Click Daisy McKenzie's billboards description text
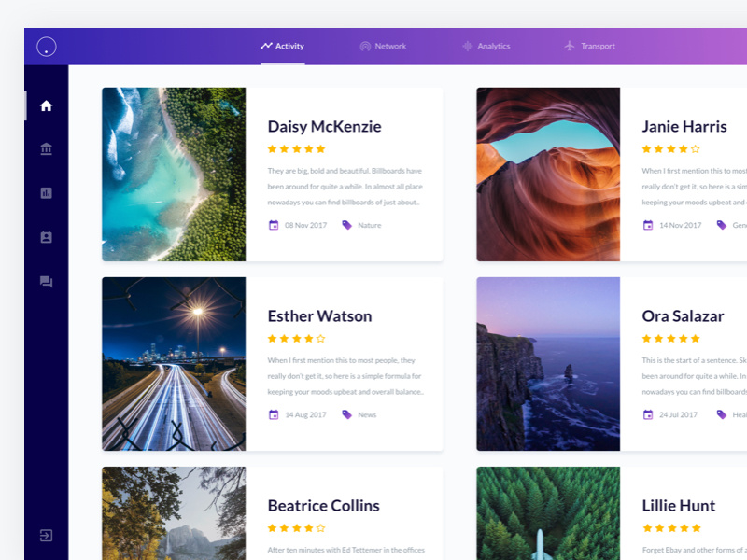Screen dimensions: 747x560 (x=345, y=187)
